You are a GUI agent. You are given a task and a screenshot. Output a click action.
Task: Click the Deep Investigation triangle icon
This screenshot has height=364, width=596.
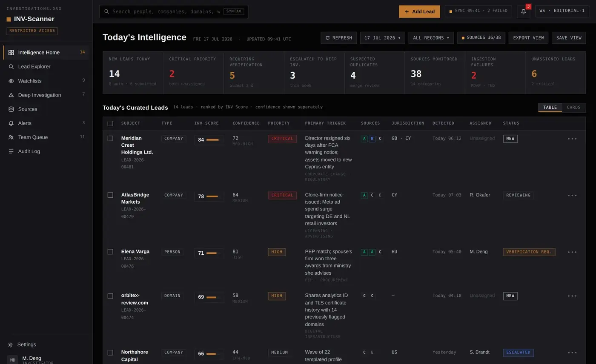[x=11, y=95]
